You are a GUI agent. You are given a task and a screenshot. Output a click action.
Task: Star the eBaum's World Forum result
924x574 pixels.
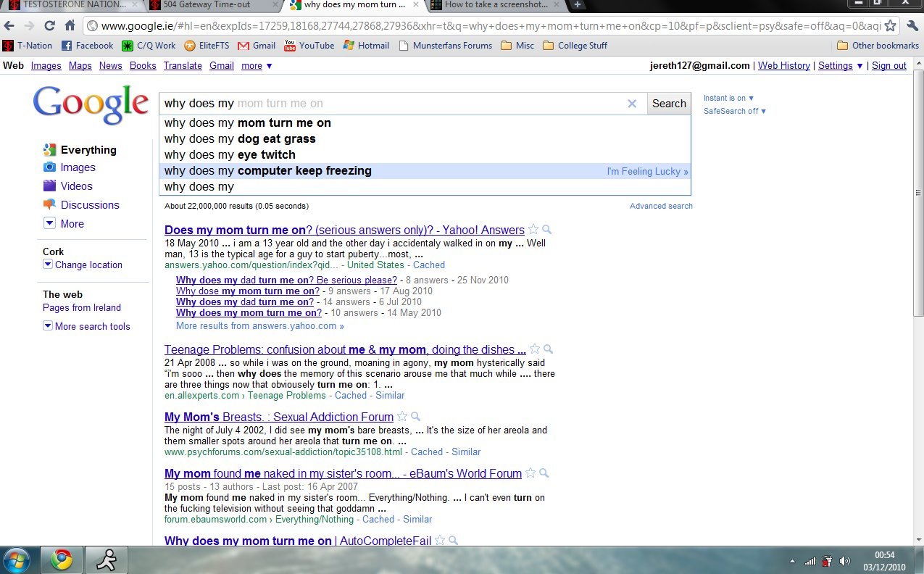530,473
